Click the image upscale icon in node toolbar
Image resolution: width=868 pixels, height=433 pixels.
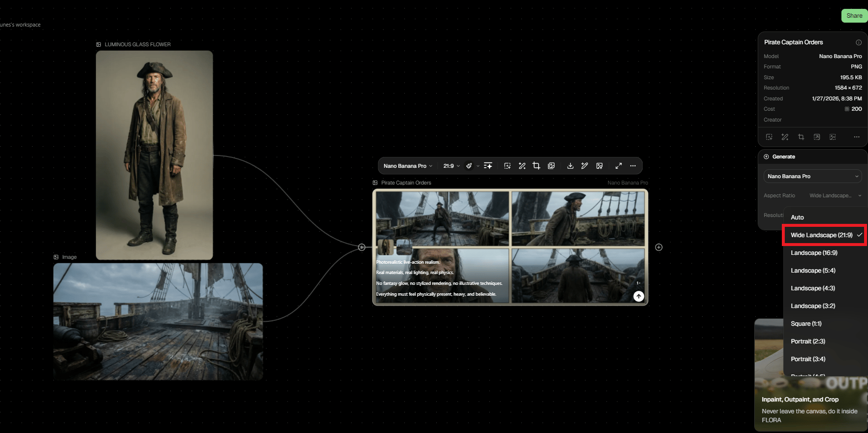(x=599, y=166)
